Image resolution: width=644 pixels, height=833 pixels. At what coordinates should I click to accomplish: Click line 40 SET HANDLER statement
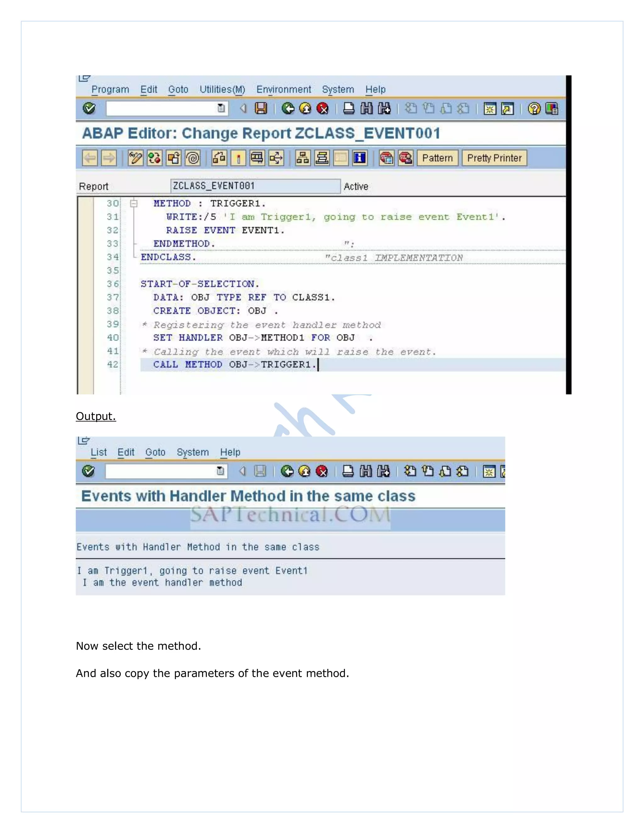coord(263,338)
